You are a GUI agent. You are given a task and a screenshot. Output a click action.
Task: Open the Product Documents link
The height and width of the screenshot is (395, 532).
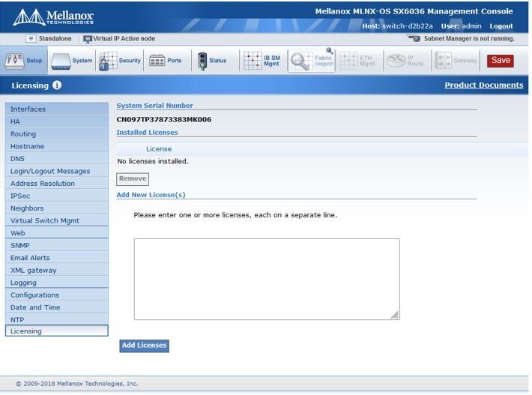[x=484, y=85]
